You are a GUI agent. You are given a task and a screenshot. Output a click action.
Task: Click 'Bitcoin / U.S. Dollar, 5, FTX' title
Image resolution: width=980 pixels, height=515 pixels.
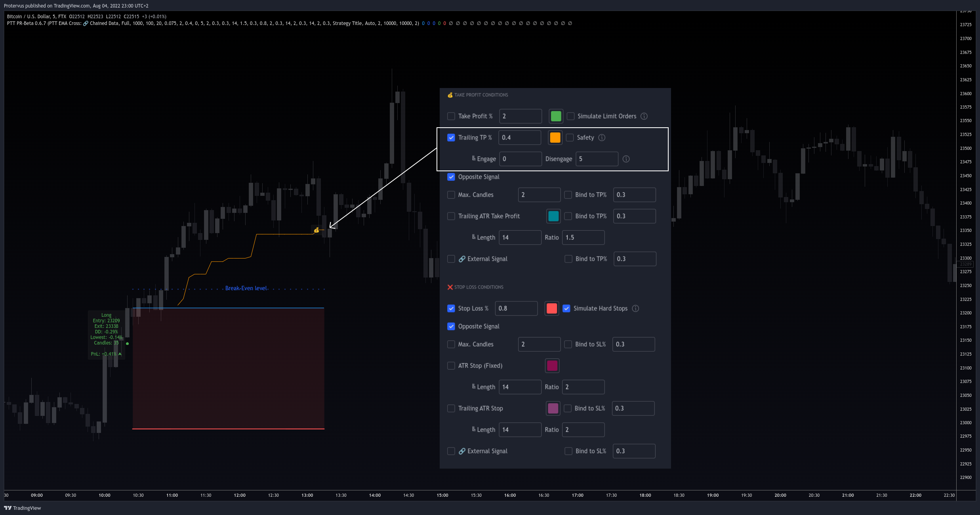tap(36, 17)
